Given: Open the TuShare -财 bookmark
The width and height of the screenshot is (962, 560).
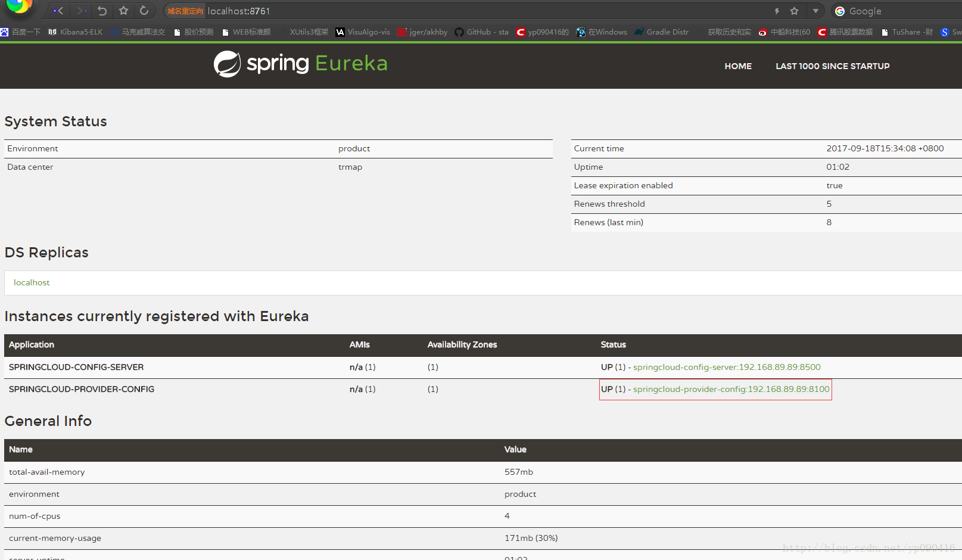Looking at the screenshot, I should pyautogui.click(x=907, y=32).
